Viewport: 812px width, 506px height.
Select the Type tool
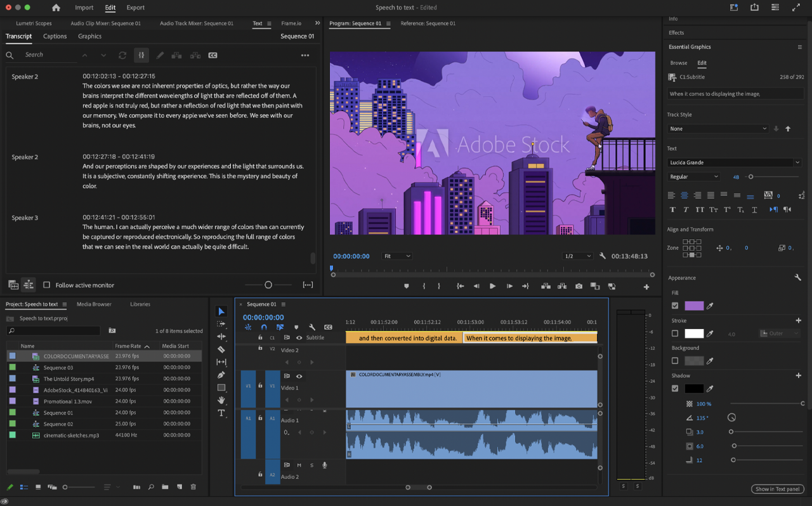(x=221, y=413)
